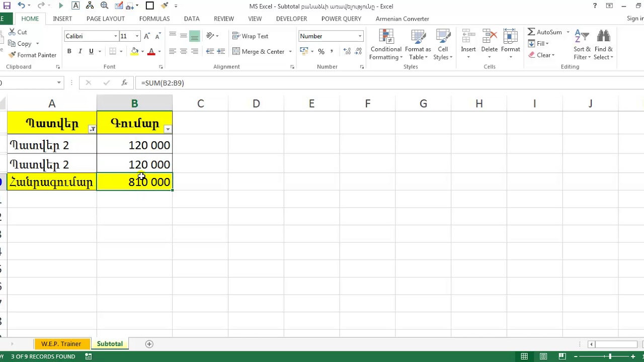Click the zoom slider in status bar

609,356
